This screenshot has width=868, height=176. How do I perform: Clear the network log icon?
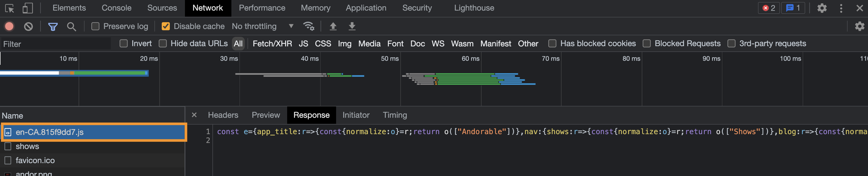pyautogui.click(x=28, y=26)
